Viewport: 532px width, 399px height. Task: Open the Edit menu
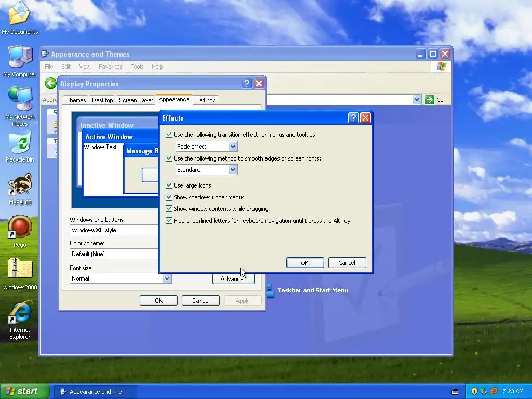[x=66, y=66]
